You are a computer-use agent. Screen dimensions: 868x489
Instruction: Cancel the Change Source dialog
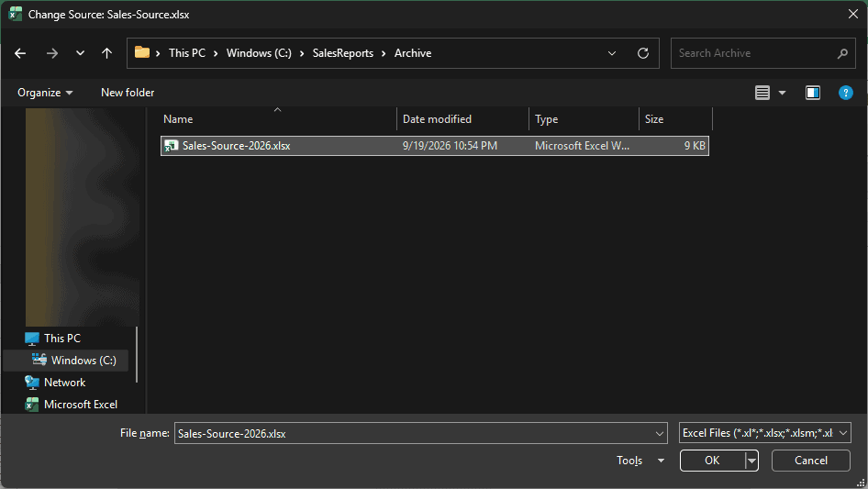click(x=811, y=461)
